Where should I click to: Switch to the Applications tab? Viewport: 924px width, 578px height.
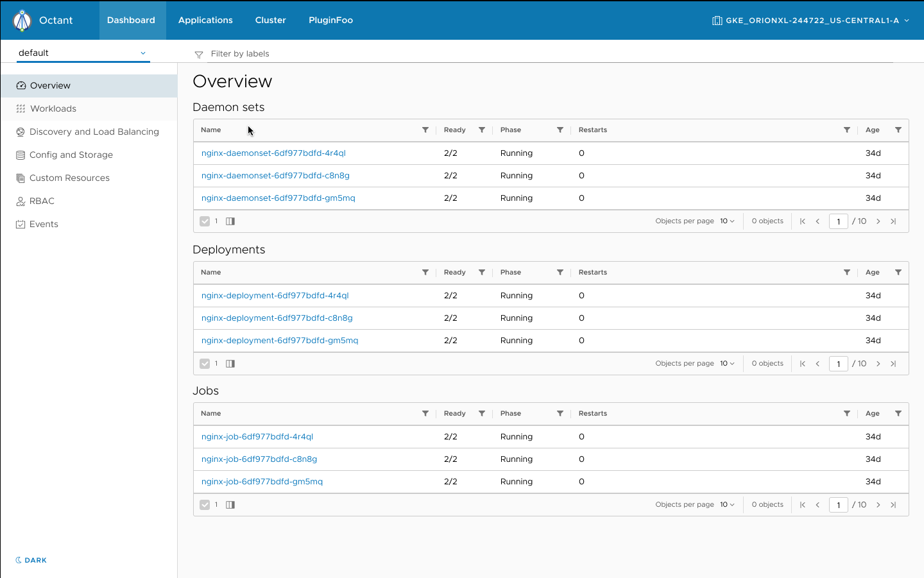tap(205, 20)
